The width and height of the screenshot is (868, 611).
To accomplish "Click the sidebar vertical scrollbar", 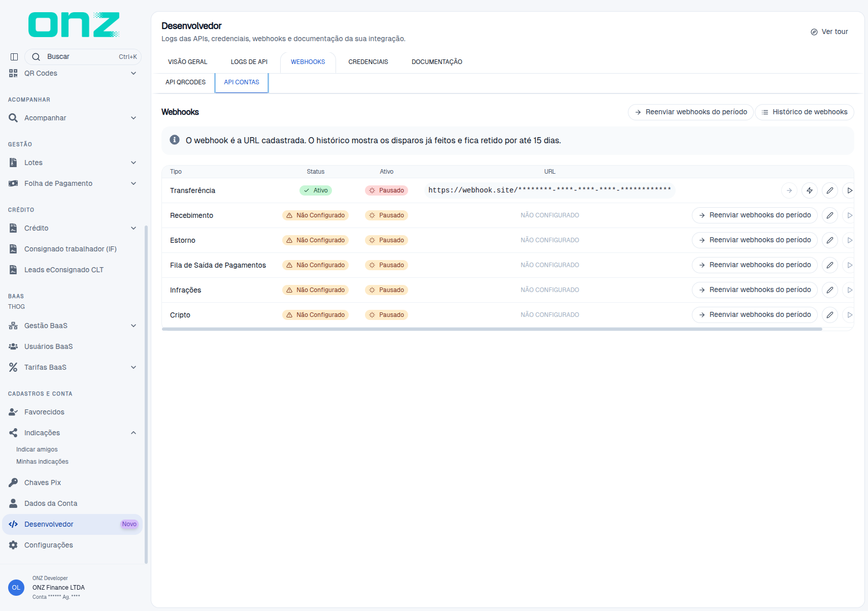I will click(146, 395).
